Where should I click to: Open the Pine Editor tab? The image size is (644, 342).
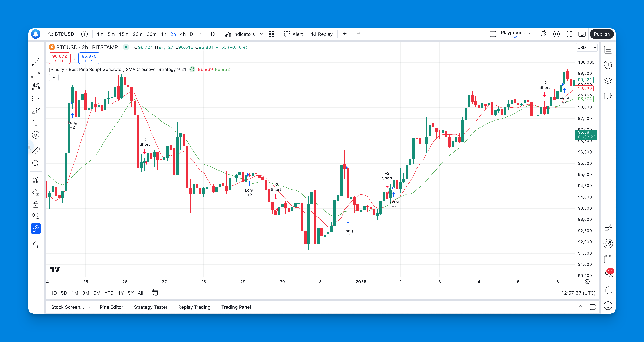click(111, 307)
